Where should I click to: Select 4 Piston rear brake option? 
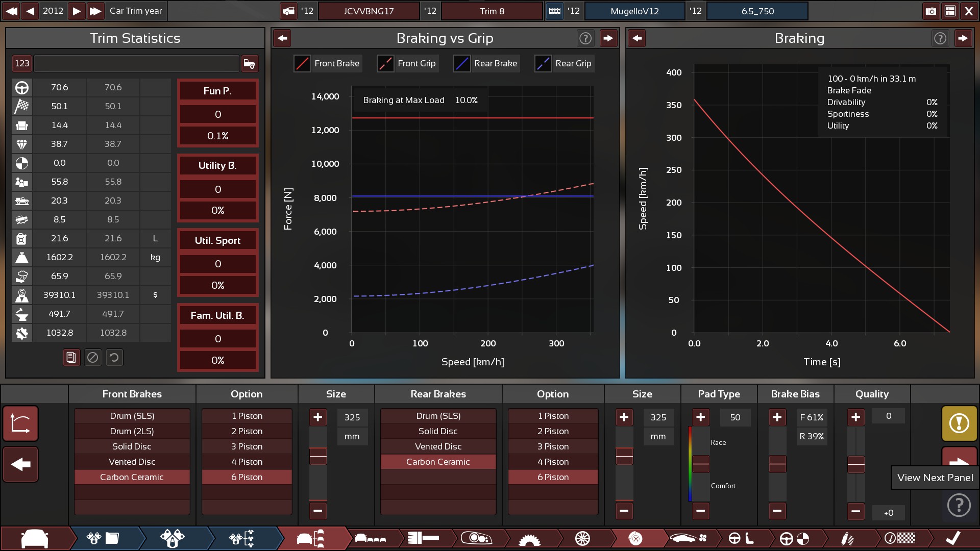pyautogui.click(x=553, y=462)
